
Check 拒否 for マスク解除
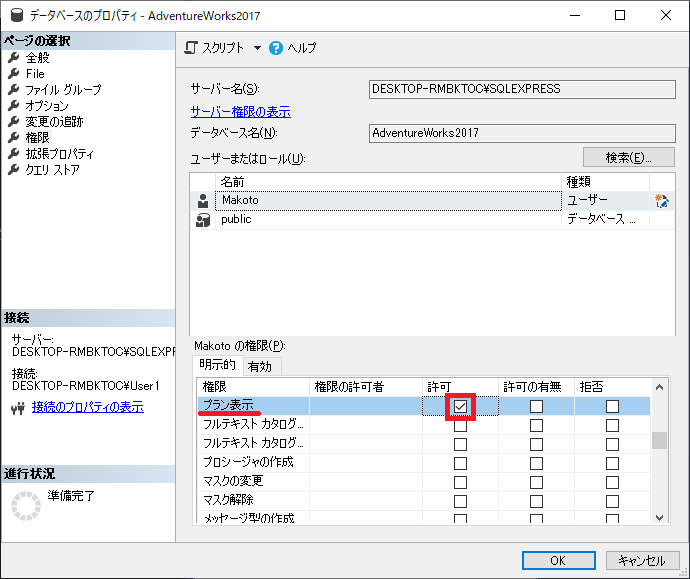612,501
